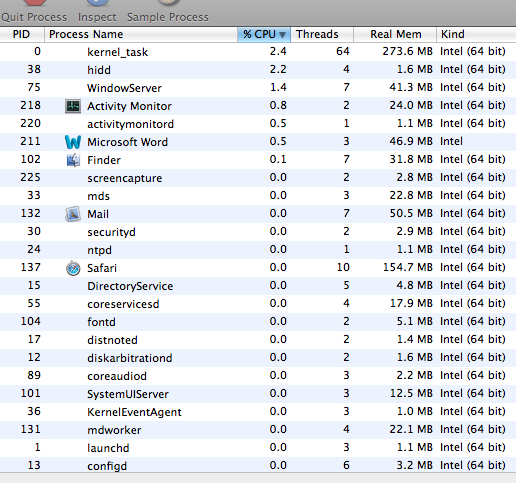516x483 pixels.
Task: Click the 2.4 CPU value
Action: (278, 51)
